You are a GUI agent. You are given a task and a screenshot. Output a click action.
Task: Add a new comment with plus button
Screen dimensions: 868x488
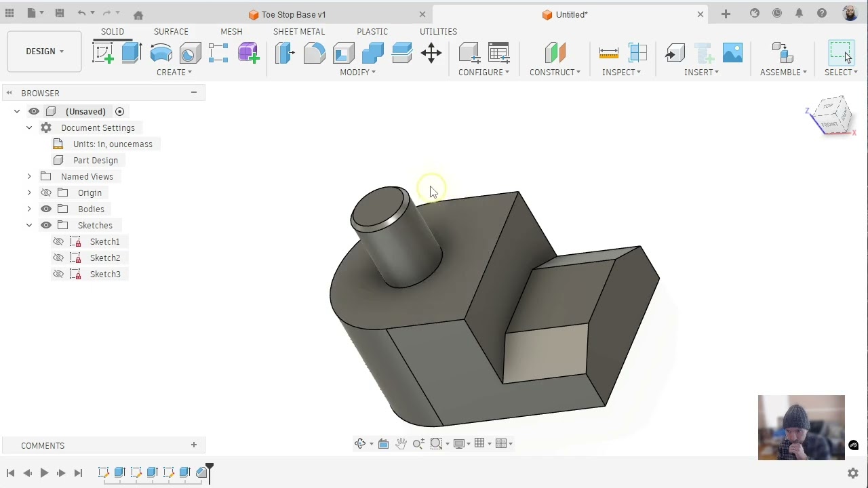194,445
